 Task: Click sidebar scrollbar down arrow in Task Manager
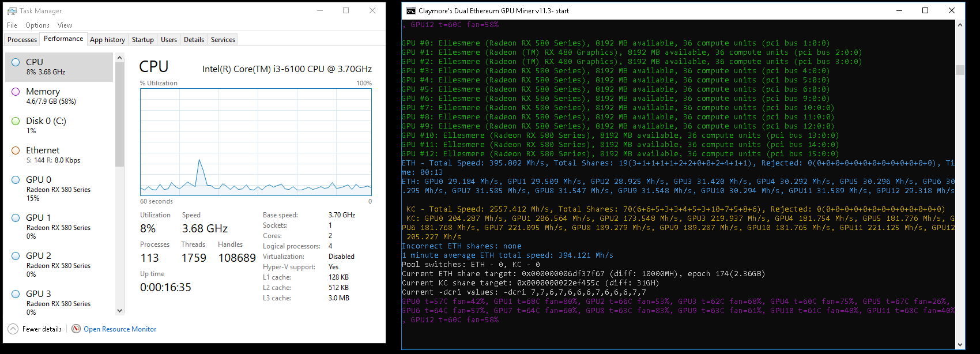[x=120, y=311]
